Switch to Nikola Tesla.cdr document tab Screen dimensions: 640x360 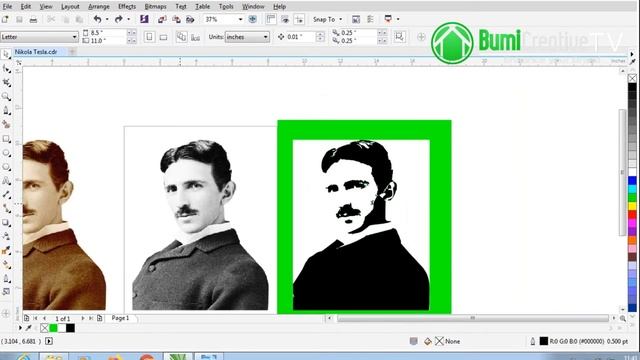36,52
